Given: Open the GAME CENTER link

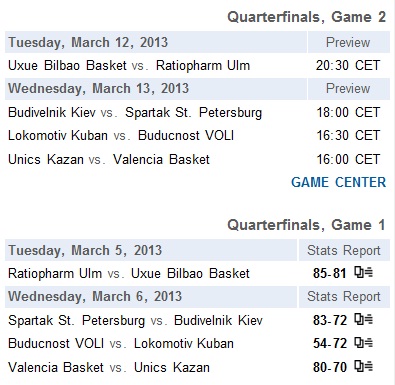Looking at the screenshot, I should [338, 182].
